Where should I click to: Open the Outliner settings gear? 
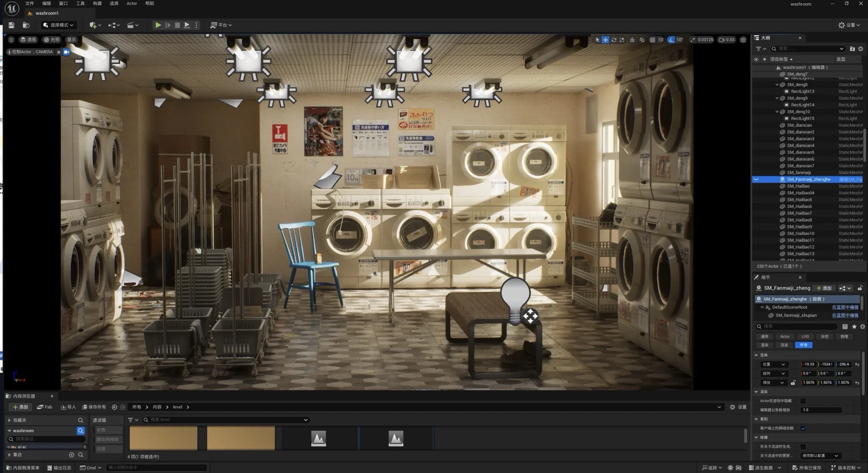click(861, 49)
